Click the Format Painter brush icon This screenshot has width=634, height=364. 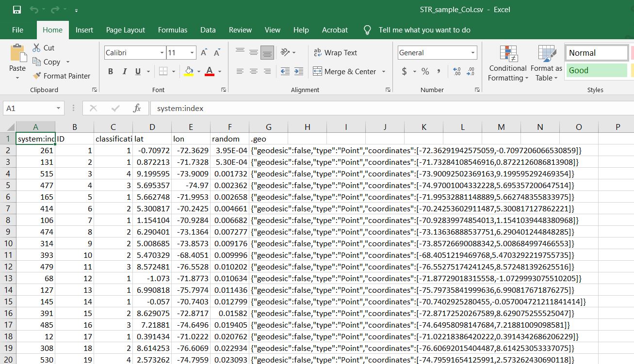[37, 76]
